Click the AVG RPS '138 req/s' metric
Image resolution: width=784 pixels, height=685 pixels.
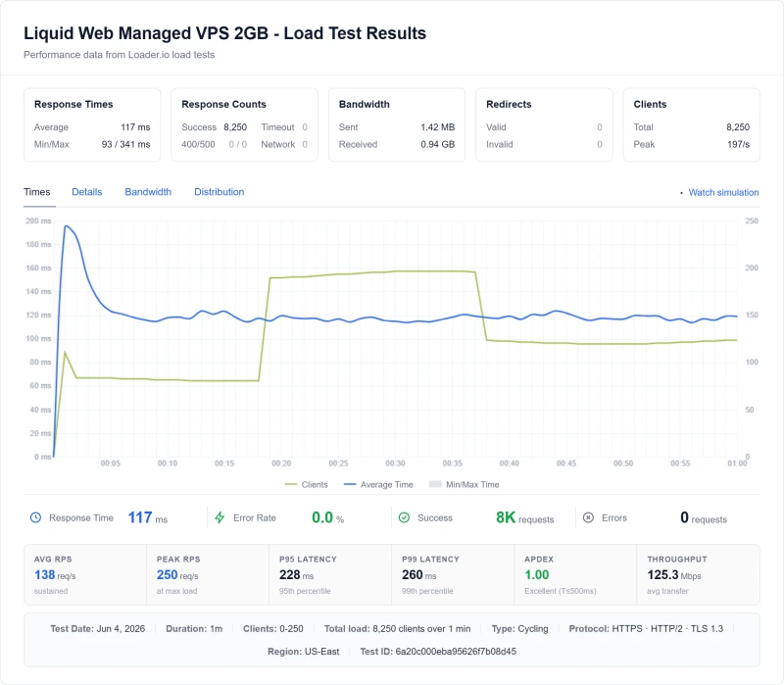(55, 575)
